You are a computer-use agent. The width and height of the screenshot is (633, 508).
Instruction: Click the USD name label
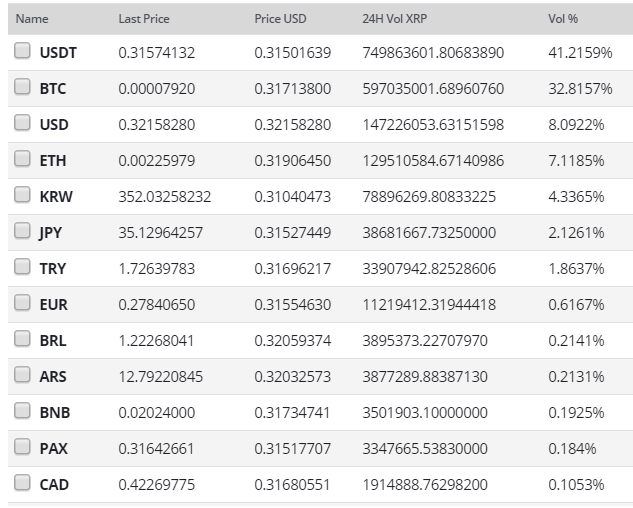(54, 125)
